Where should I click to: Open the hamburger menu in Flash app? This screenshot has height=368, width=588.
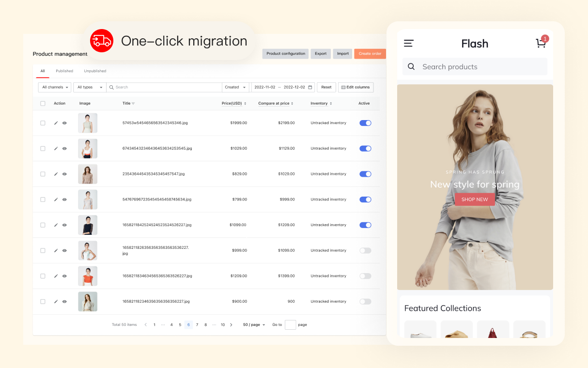click(409, 44)
